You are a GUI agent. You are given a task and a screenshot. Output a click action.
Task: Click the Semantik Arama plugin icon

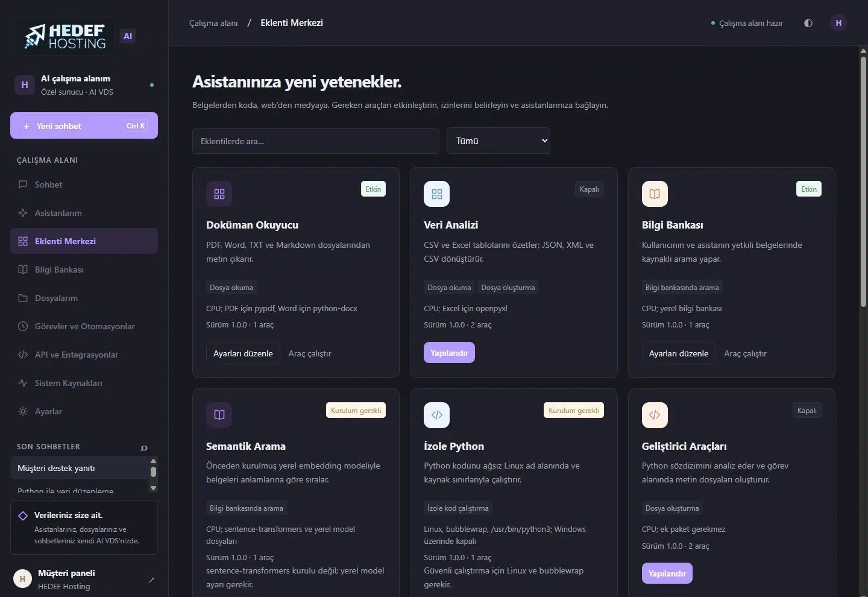click(219, 415)
